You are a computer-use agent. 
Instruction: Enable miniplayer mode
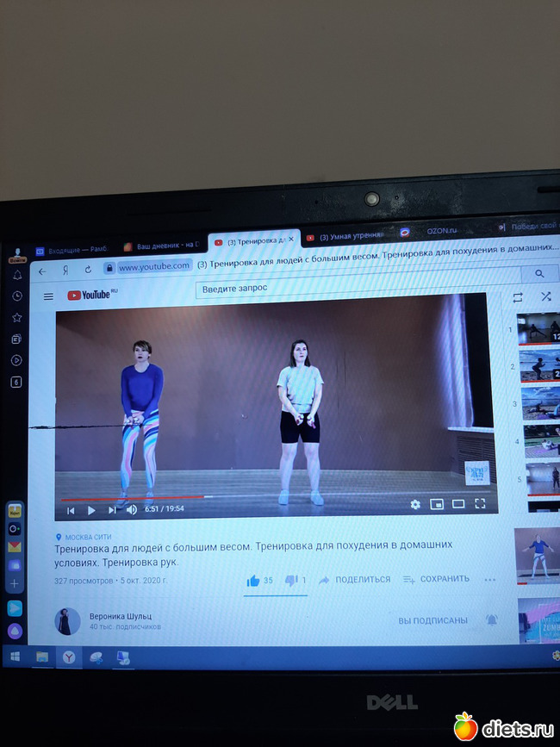437,504
